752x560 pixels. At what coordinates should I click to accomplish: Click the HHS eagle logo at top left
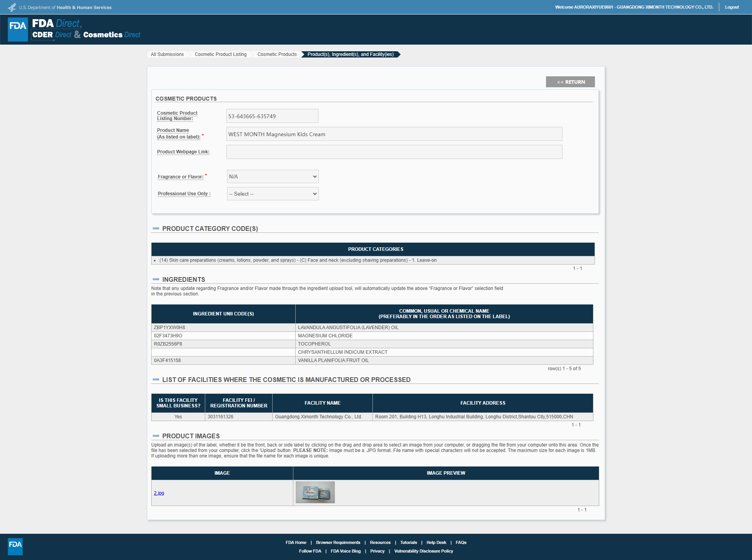[12, 7]
